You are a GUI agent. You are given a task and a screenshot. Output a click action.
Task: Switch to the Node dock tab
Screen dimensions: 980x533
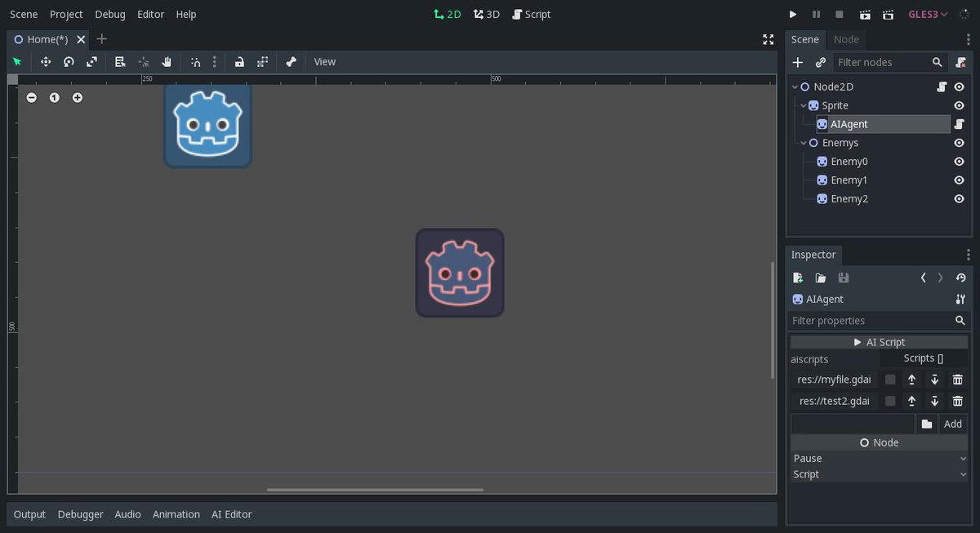846,39
